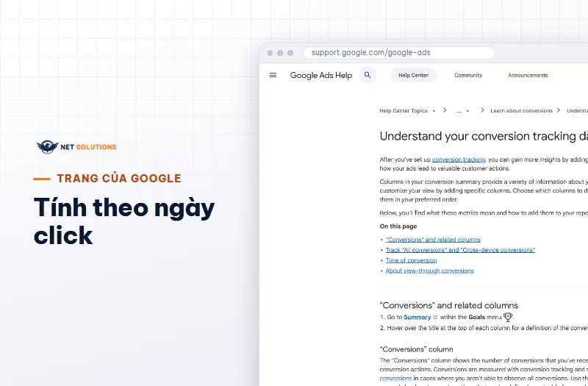Click the "Conversions" and related columns section heading
Image resolution: width=588 pixels, height=386 pixels.
click(448, 305)
